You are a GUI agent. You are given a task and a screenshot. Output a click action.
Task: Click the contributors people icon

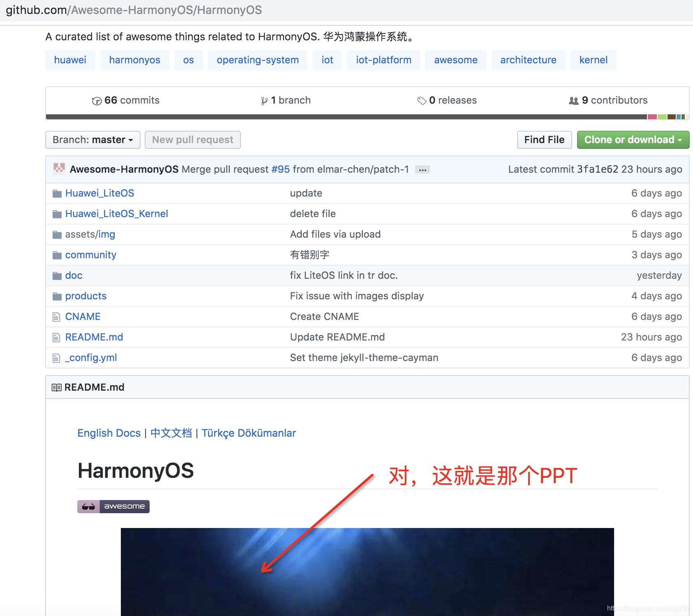(573, 101)
